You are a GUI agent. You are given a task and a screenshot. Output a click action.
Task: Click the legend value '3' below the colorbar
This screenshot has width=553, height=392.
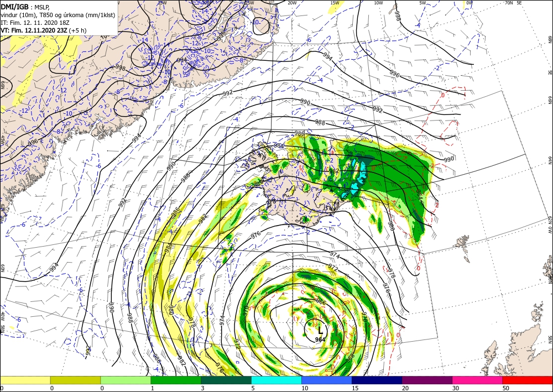[x=202, y=388]
